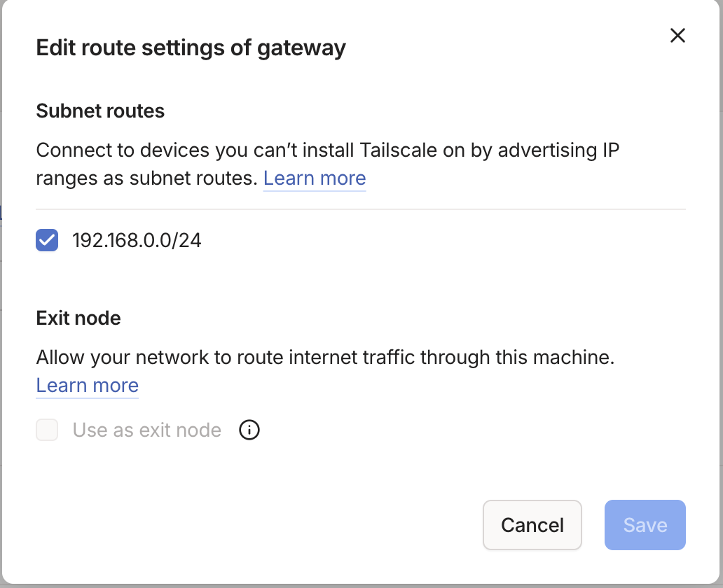This screenshot has height=588, width=723.
Task: Open Learn more link under Exit node
Action: tap(87, 386)
